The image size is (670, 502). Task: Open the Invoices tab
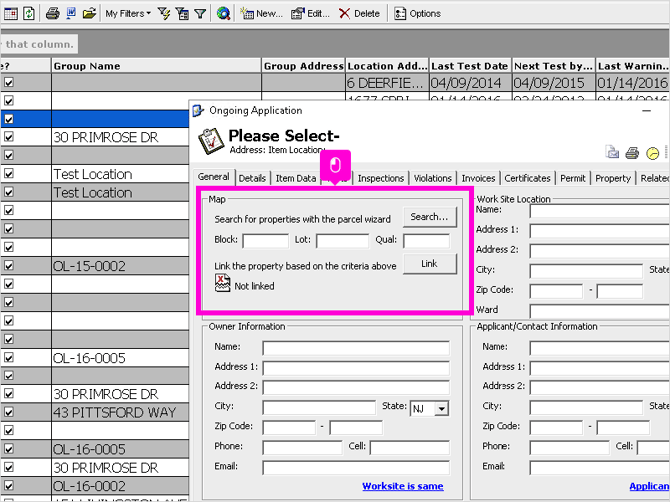click(x=478, y=178)
